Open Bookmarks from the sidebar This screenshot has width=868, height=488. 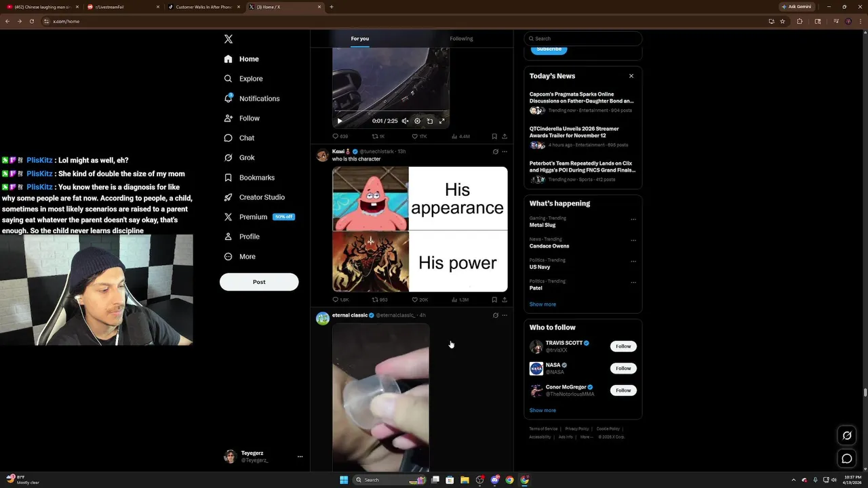click(x=248, y=178)
